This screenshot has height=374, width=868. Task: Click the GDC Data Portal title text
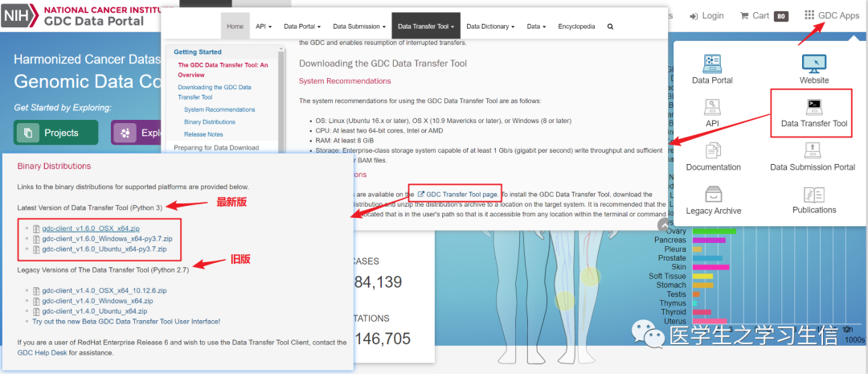[93, 21]
